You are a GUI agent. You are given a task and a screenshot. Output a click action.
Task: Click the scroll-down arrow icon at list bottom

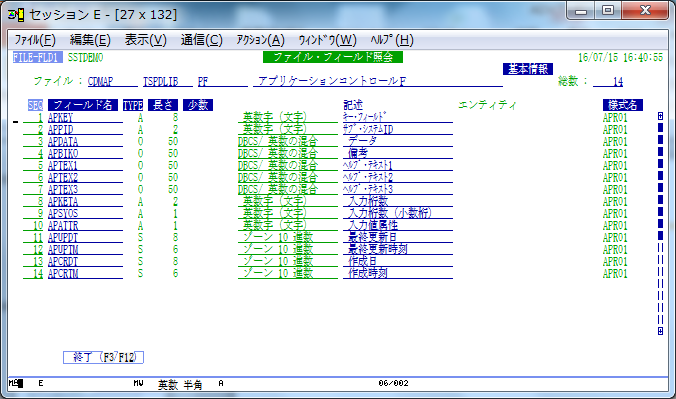coord(660,331)
